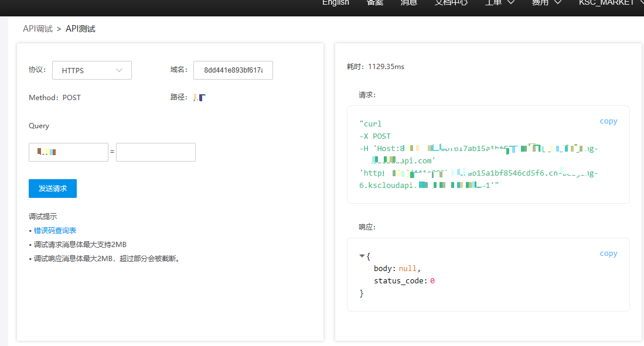644x346 pixels.
Task: Select the body null value
Action: (408, 269)
